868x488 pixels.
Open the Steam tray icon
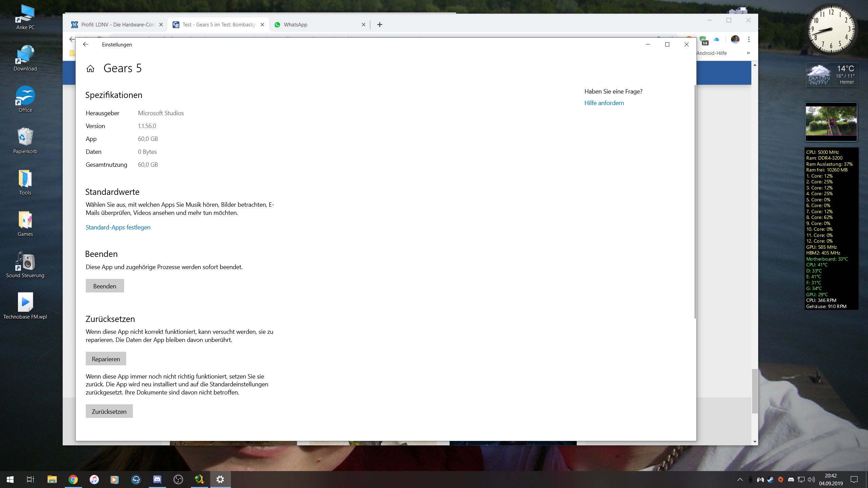point(770,480)
